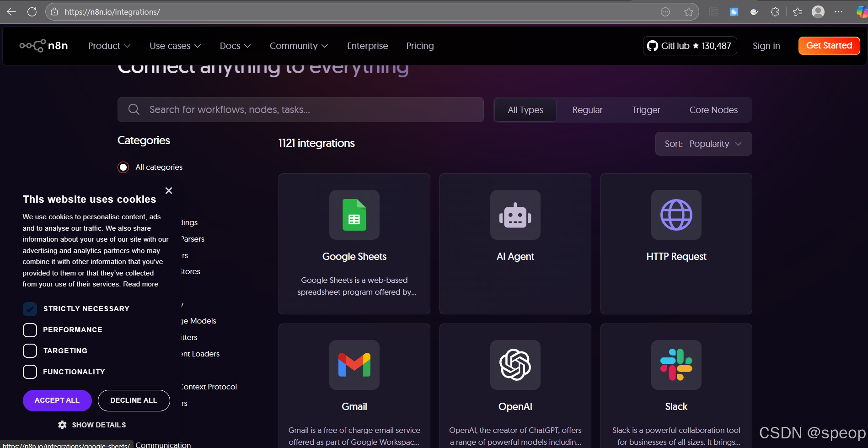Screen dimensions: 868x448
Task: Toggle the Strictly Necessary checkbox
Action: point(30,309)
